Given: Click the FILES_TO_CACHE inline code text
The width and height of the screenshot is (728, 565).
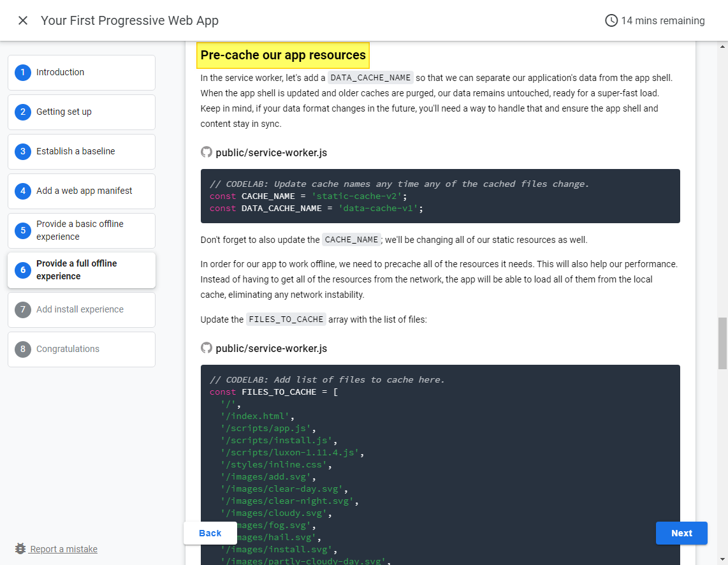Looking at the screenshot, I should coord(286,319).
